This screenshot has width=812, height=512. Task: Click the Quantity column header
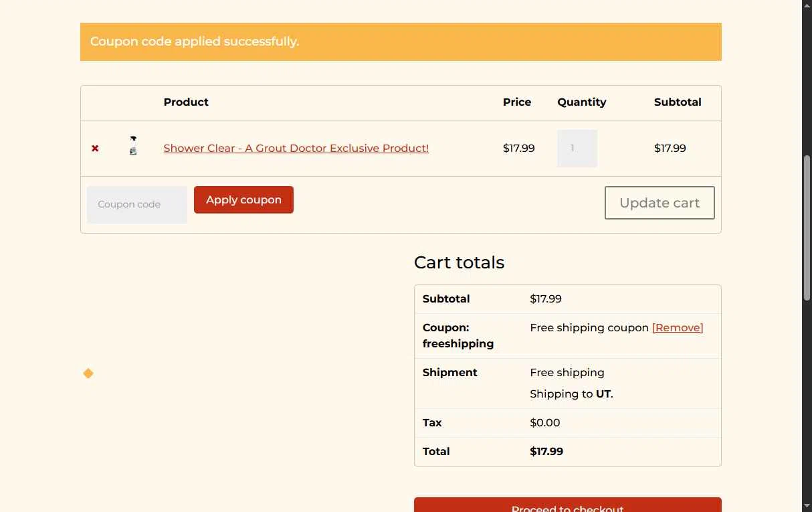(x=581, y=102)
